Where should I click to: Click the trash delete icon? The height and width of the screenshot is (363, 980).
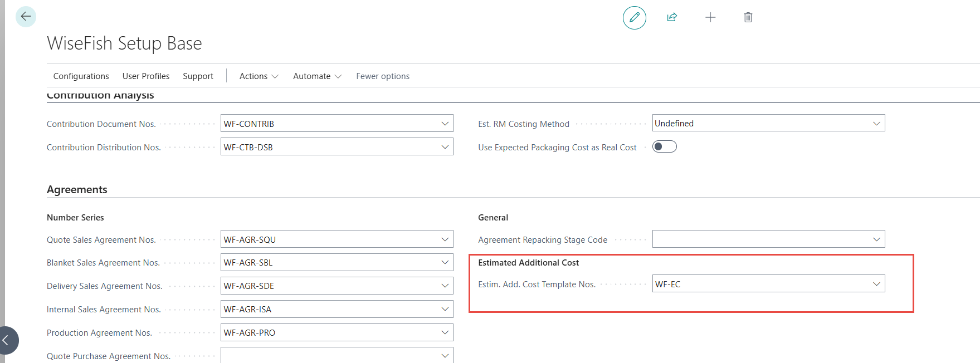click(748, 18)
